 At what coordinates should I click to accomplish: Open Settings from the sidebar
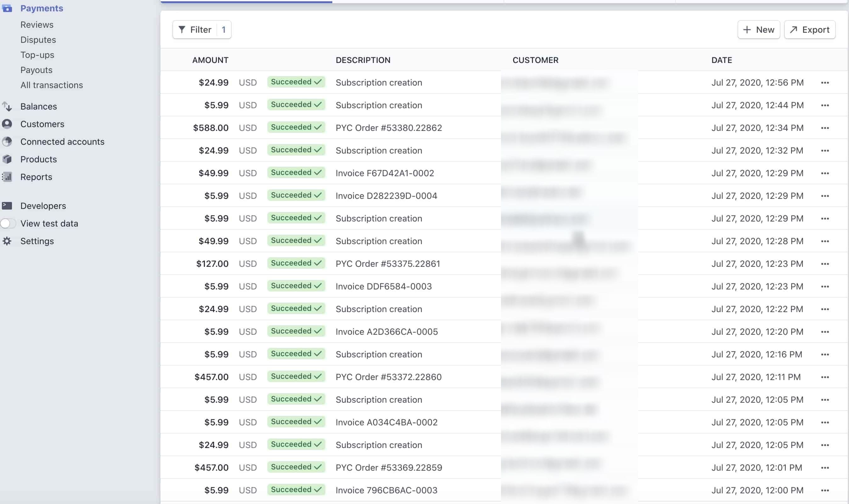click(x=37, y=241)
